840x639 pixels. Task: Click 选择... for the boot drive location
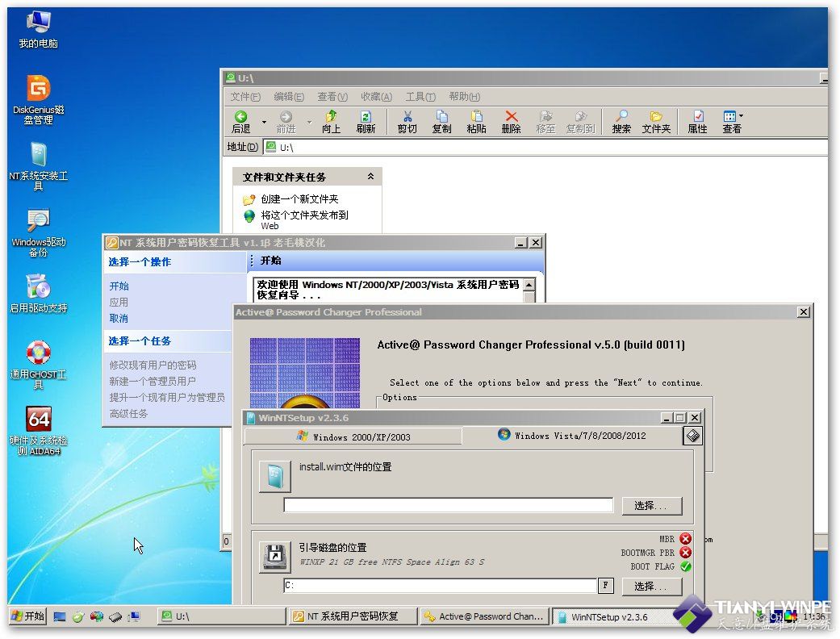click(651, 586)
